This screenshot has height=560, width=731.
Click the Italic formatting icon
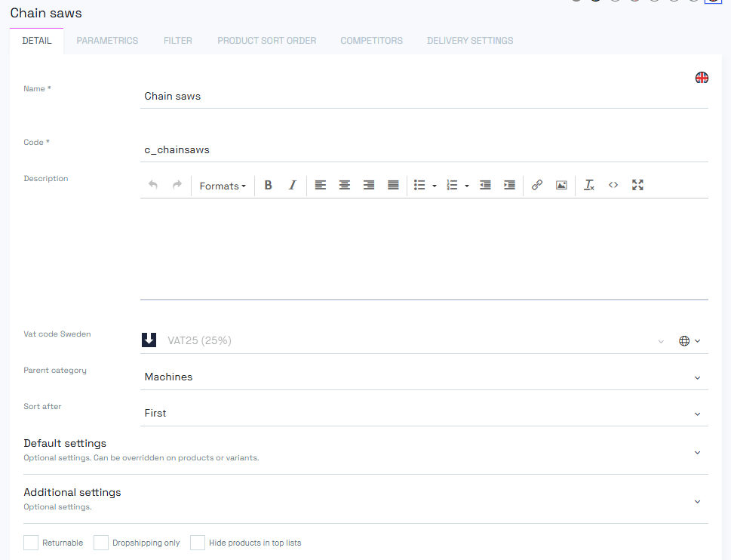click(x=293, y=186)
